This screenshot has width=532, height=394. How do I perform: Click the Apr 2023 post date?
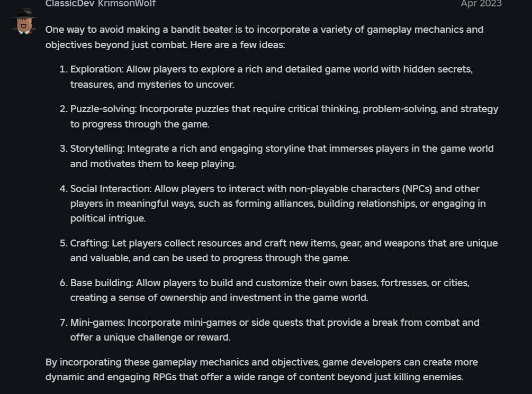pos(481,4)
